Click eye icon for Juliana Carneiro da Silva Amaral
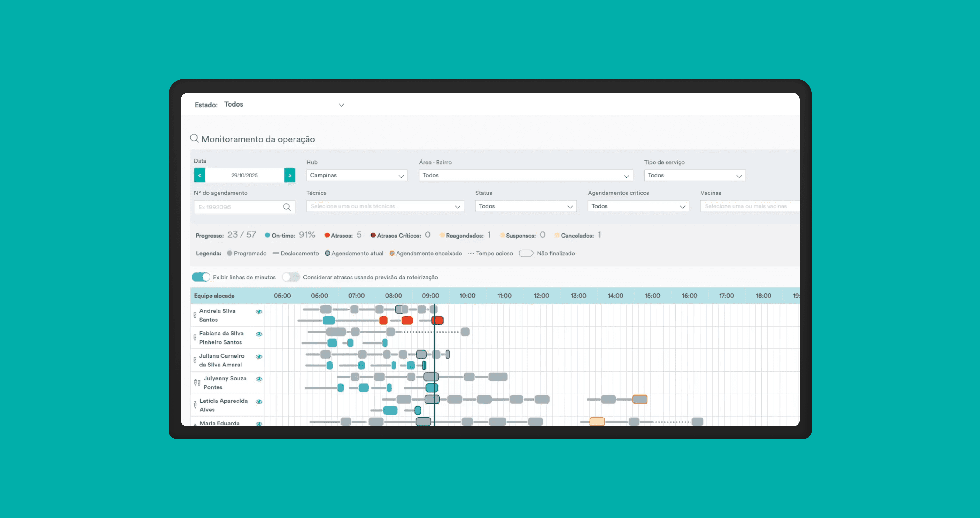The image size is (980, 518). coord(259,356)
